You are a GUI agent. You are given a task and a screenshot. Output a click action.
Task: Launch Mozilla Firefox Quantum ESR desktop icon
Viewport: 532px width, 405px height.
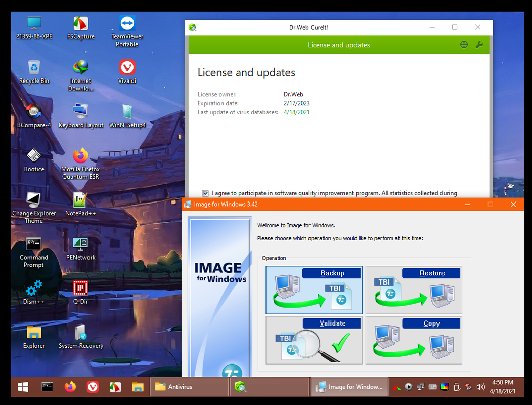tap(81, 164)
